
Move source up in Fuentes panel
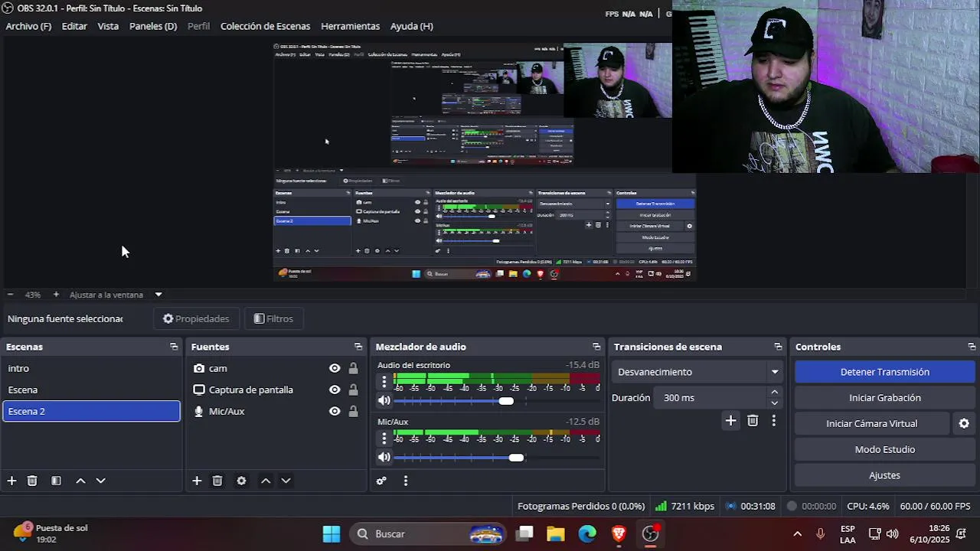266,481
